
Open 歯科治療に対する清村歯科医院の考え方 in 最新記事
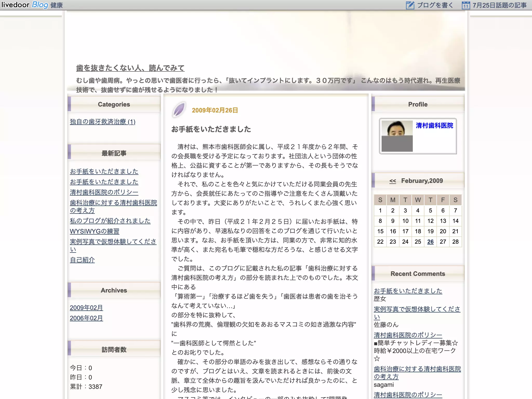113,207
